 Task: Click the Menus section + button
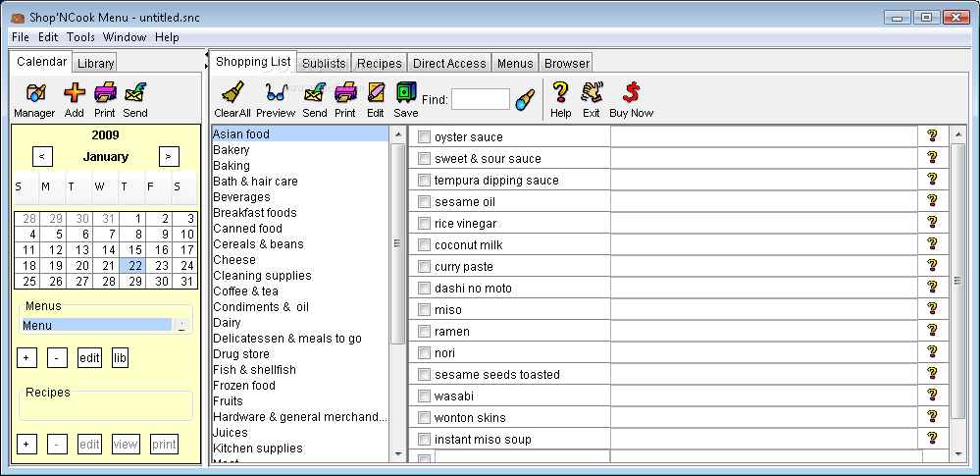click(26, 358)
